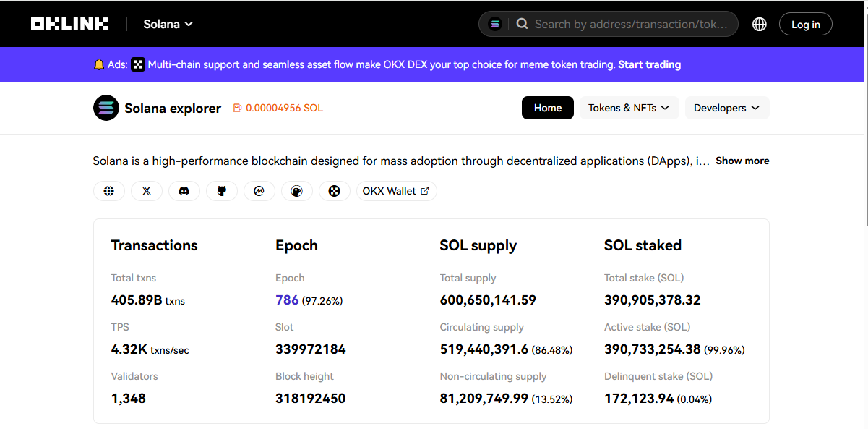The width and height of the screenshot is (868, 429).
Task: Click slot number 339972184
Action: (311, 349)
